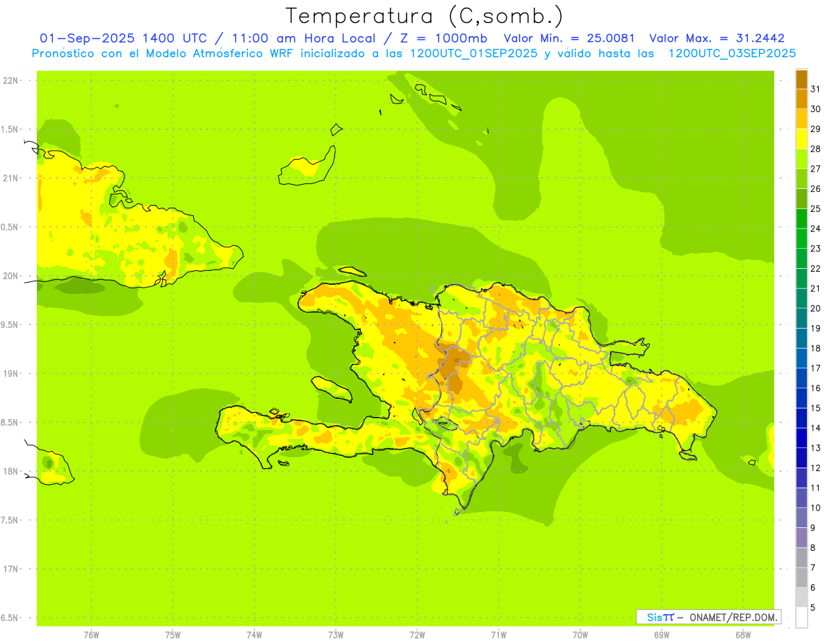Click the yellow swatch between 28 and 29
The image size is (834, 644).
801,139
